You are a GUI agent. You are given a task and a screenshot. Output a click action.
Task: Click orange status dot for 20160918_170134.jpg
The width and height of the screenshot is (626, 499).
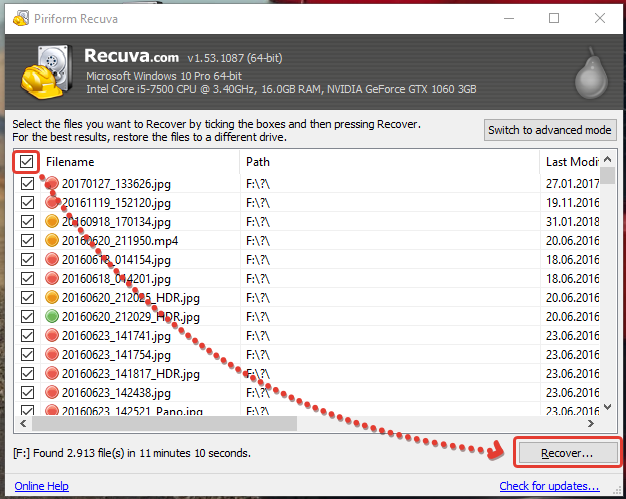pos(53,222)
